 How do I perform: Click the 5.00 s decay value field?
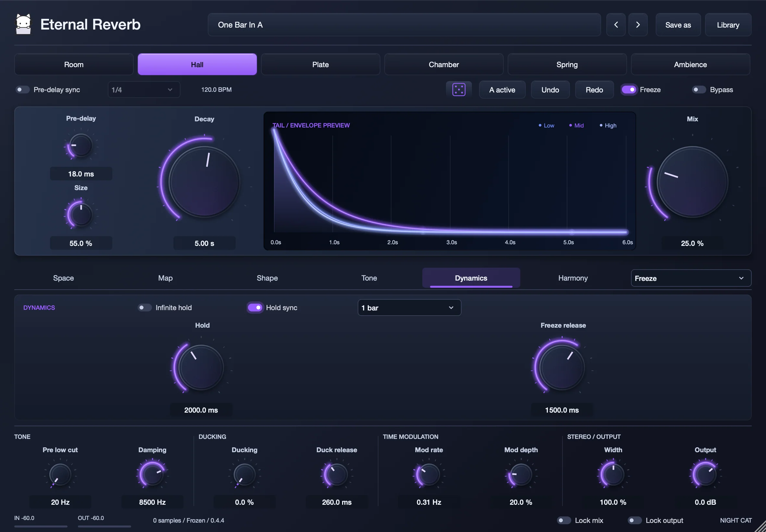[x=204, y=243]
